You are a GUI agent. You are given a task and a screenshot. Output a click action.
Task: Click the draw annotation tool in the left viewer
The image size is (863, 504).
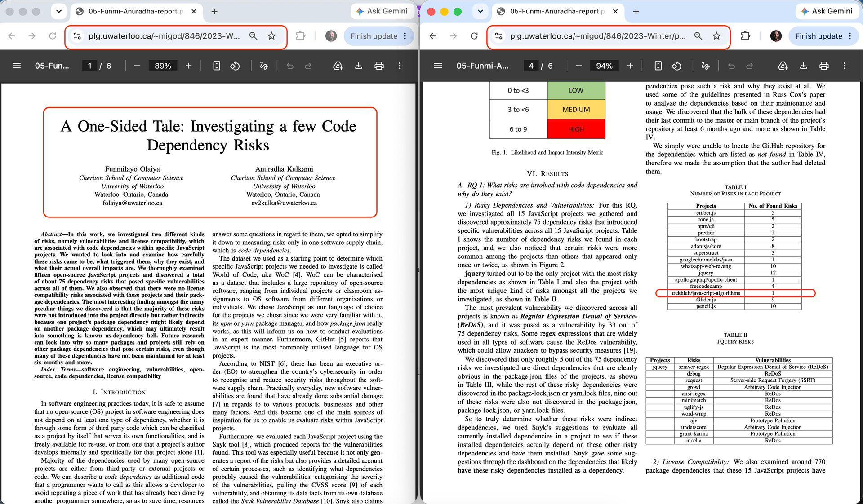click(x=264, y=66)
